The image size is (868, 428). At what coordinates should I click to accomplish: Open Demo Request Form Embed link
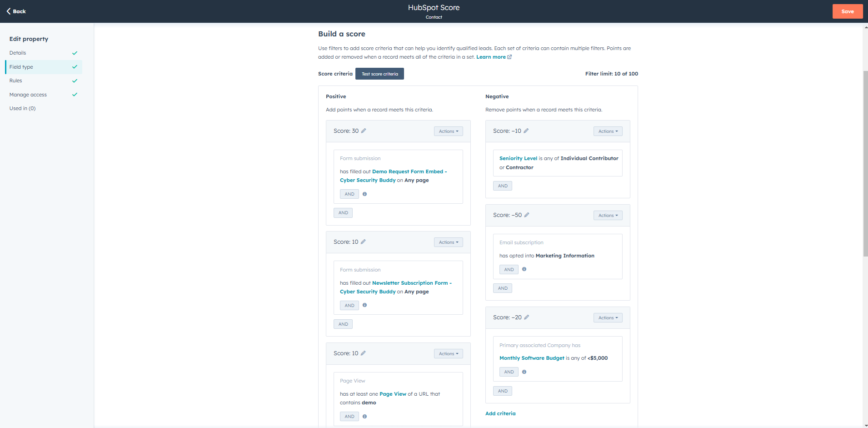pyautogui.click(x=394, y=176)
